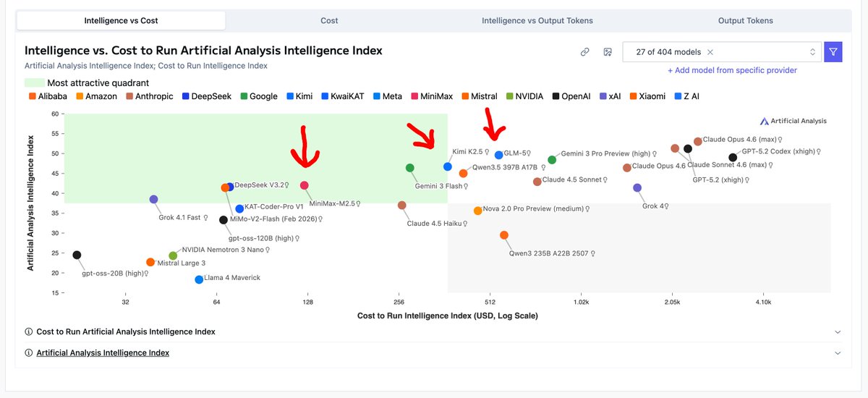The height and width of the screenshot is (398, 868).
Task: Click the Claude 4.5 Sonnet data point
Action: coord(537,182)
